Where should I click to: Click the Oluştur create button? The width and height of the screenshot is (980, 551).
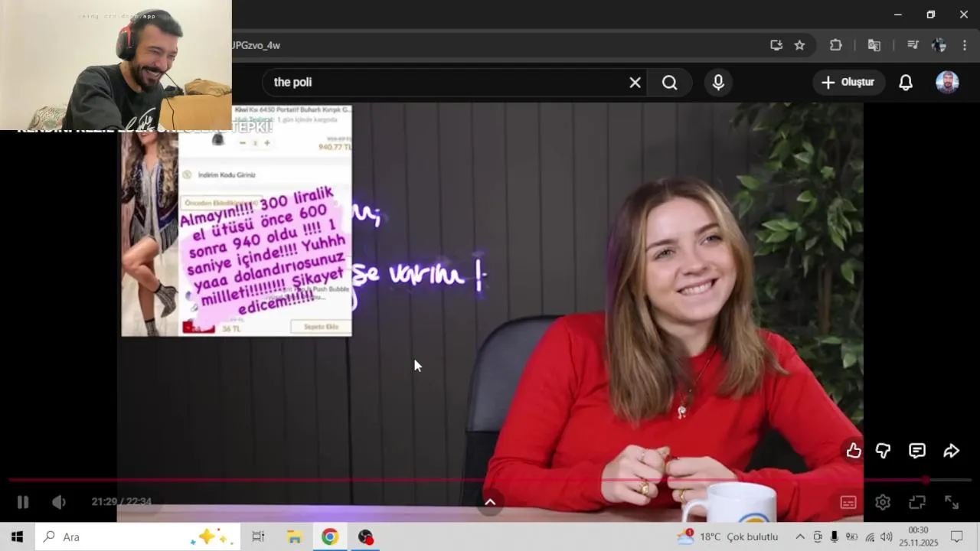[x=848, y=83]
